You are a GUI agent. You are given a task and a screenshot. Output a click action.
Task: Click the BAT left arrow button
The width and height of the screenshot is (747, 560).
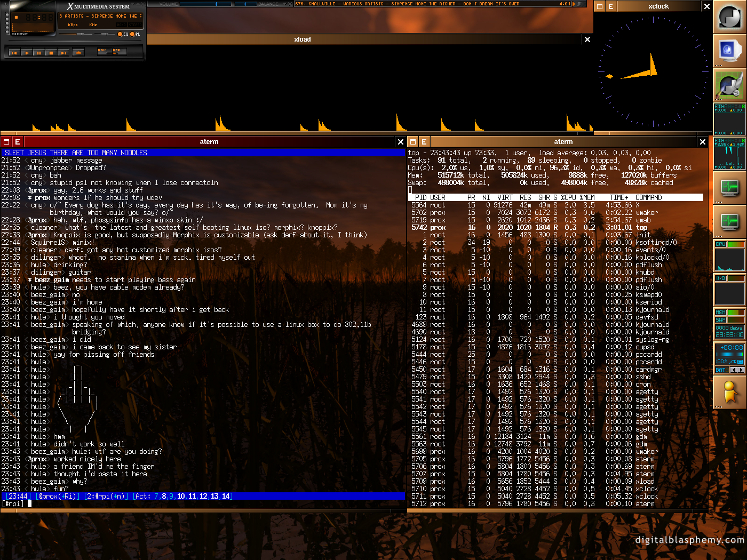(734, 370)
